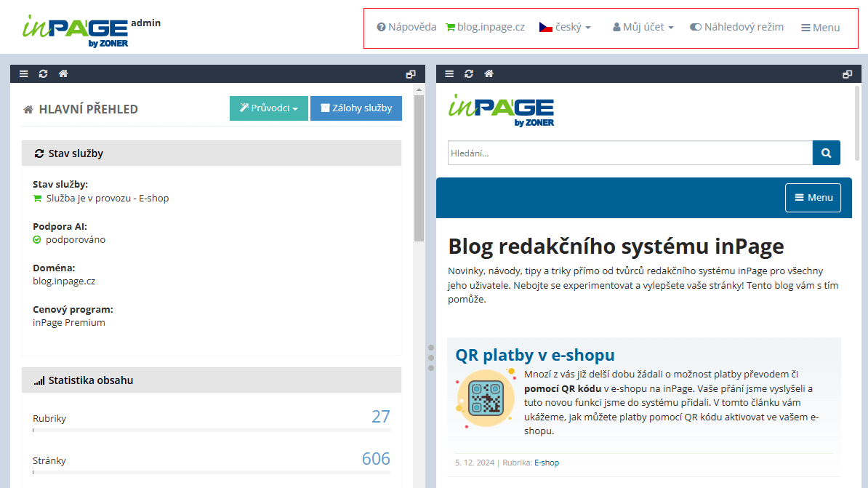Image resolution: width=868 pixels, height=488 pixels.
Task: Pop out the left panel window
Action: click(x=411, y=74)
